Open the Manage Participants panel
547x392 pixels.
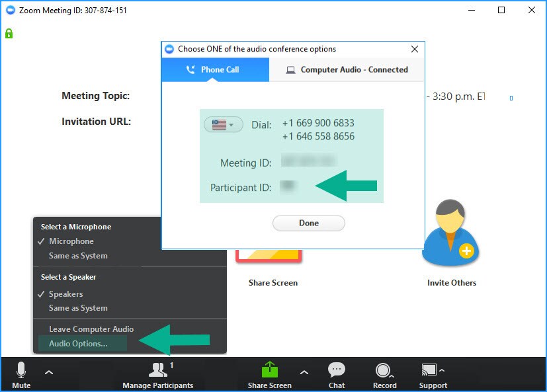point(157,375)
